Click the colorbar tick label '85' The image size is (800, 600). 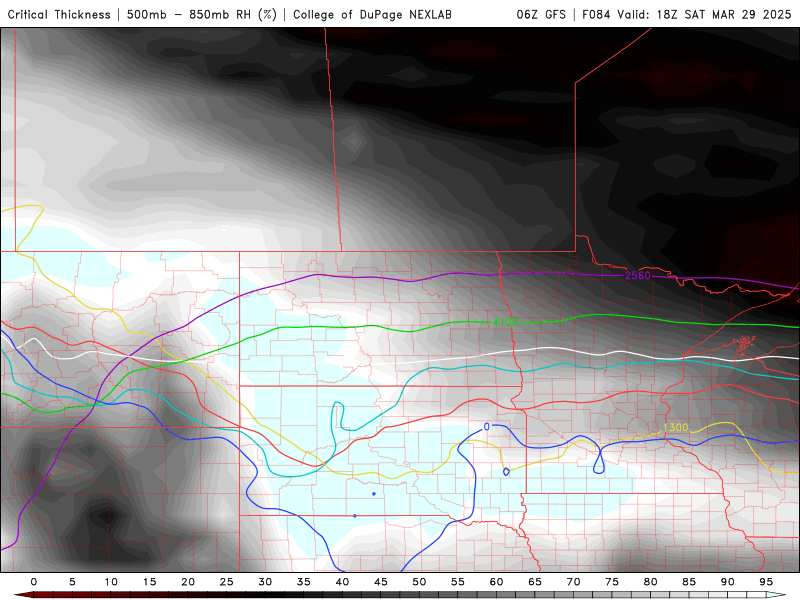[x=689, y=582]
